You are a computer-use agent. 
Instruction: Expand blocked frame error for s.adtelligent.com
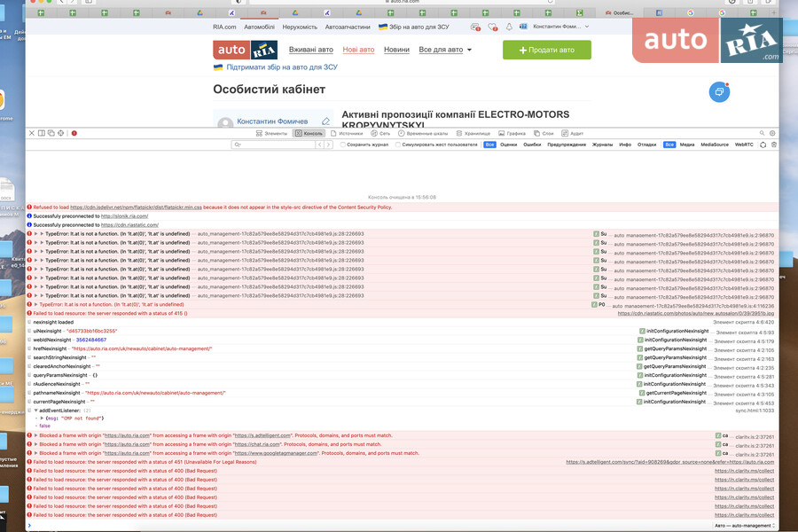(36, 435)
